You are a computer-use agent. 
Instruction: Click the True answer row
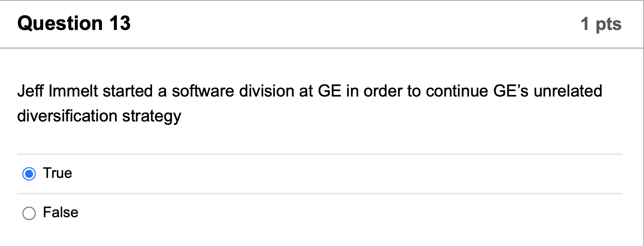click(156, 173)
